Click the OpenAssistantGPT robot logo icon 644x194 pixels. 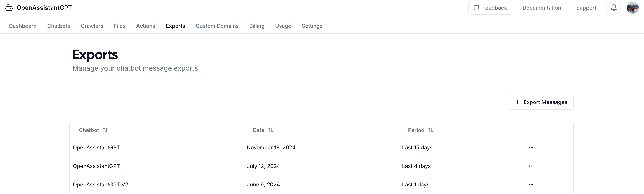(x=9, y=8)
